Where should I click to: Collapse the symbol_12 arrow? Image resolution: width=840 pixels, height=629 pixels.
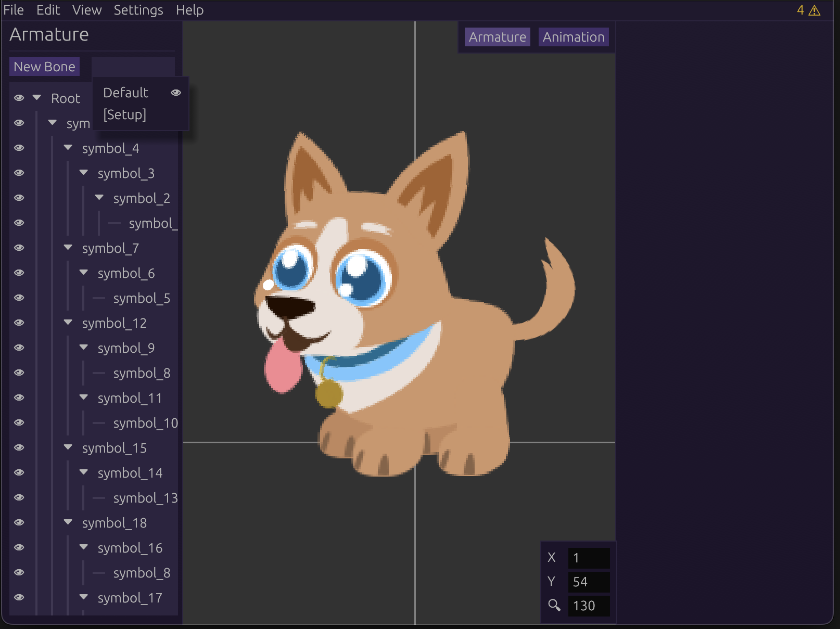pyautogui.click(x=68, y=322)
